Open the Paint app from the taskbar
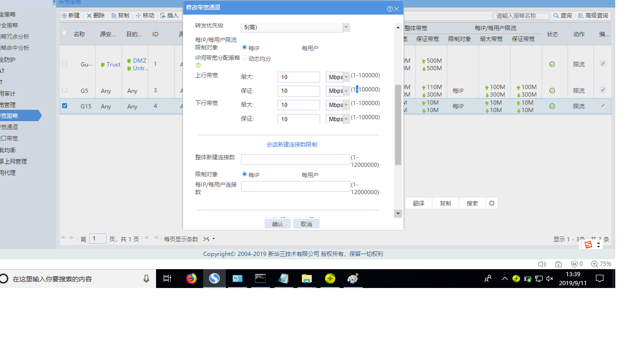This screenshot has width=644, height=362. coord(353,279)
